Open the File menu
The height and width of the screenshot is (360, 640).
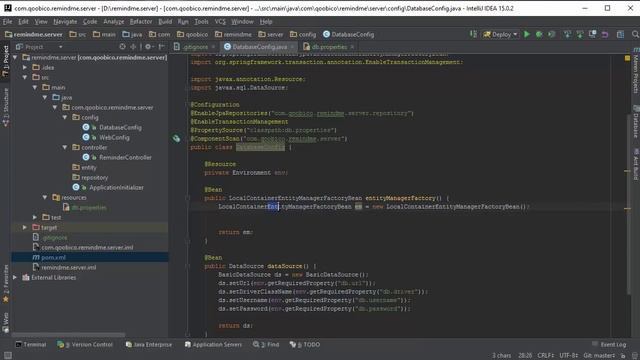pos(8,21)
